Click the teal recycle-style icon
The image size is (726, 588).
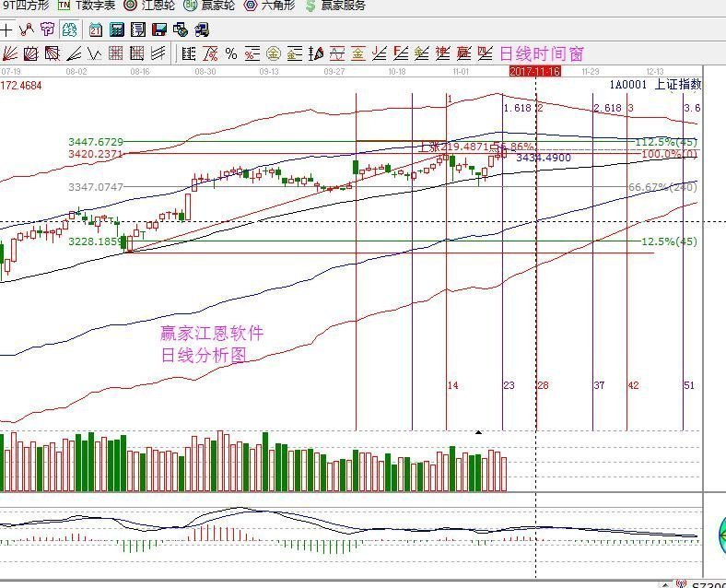tap(69, 30)
